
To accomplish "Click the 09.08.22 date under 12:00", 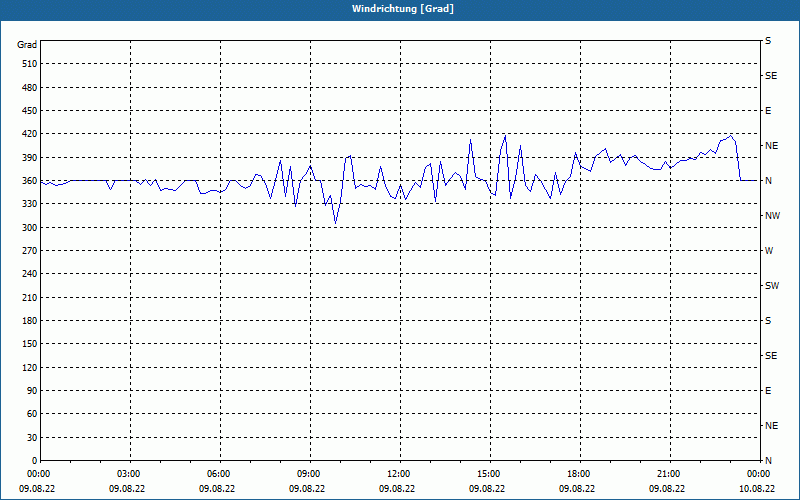I will tap(397, 488).
